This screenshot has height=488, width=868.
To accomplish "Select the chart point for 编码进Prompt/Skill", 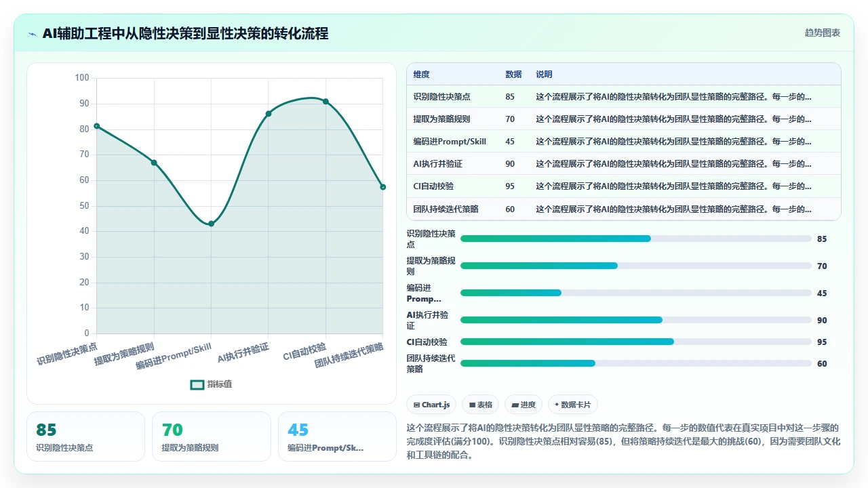I will coord(211,224).
